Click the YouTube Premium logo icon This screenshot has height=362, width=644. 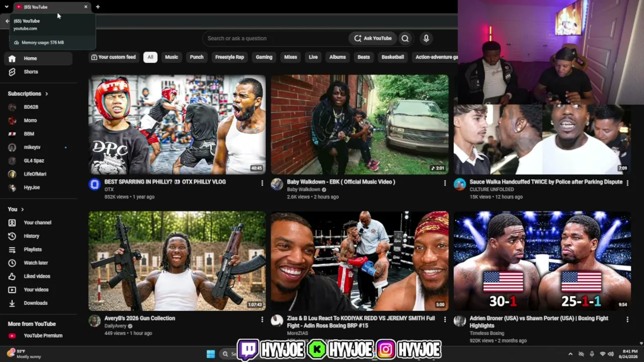click(x=12, y=336)
